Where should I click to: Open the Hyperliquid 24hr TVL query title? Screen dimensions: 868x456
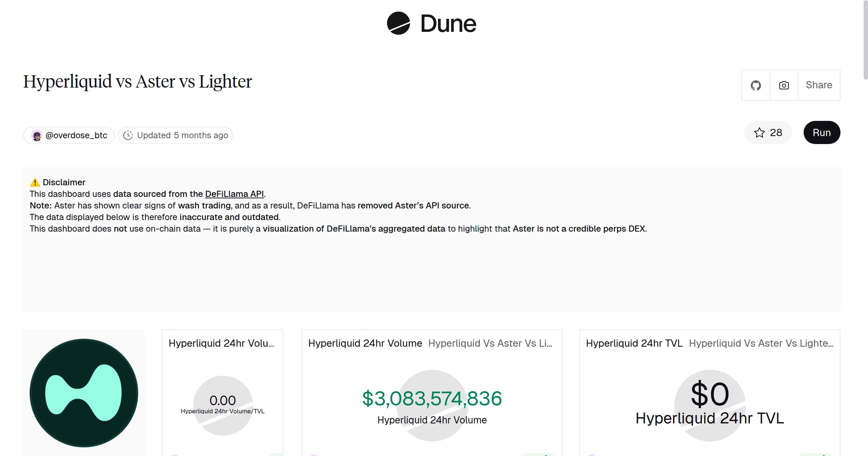(634, 343)
